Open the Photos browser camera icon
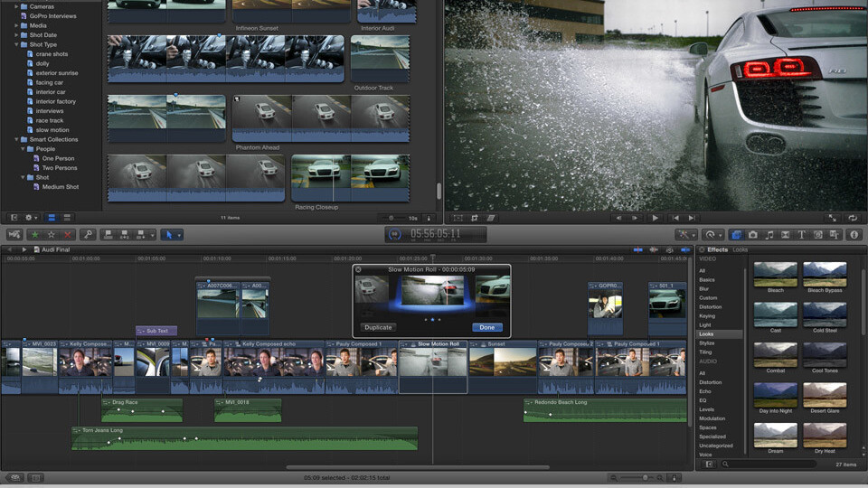This screenshot has height=488, width=868. [752, 235]
